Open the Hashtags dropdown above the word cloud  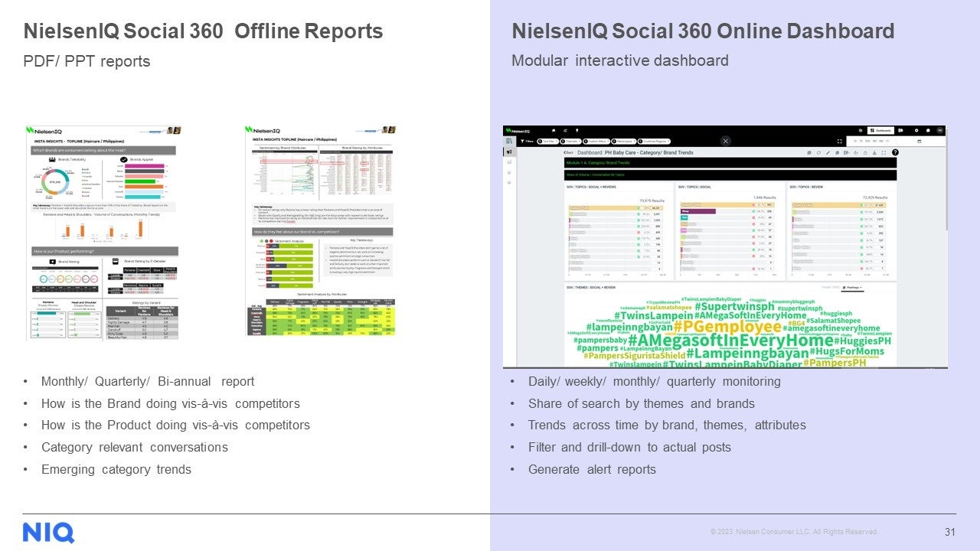pos(851,288)
